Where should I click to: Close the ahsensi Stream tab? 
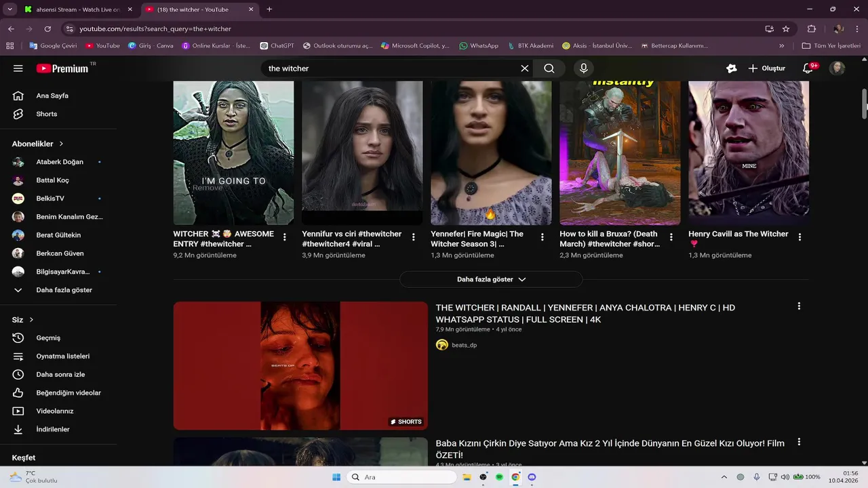(x=130, y=9)
